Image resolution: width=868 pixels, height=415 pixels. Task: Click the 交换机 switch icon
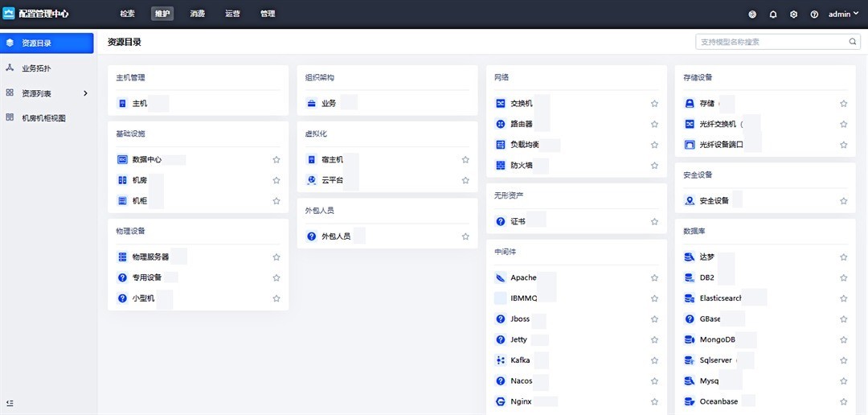[x=500, y=104]
